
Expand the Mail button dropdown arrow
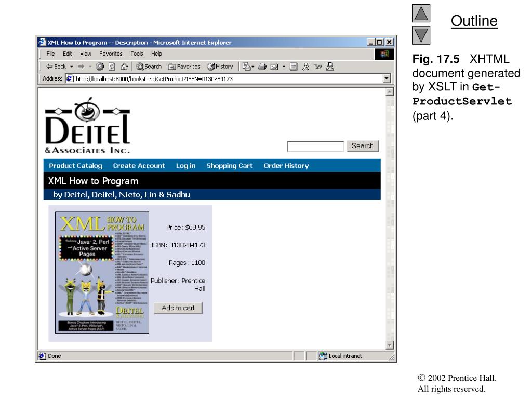point(253,66)
